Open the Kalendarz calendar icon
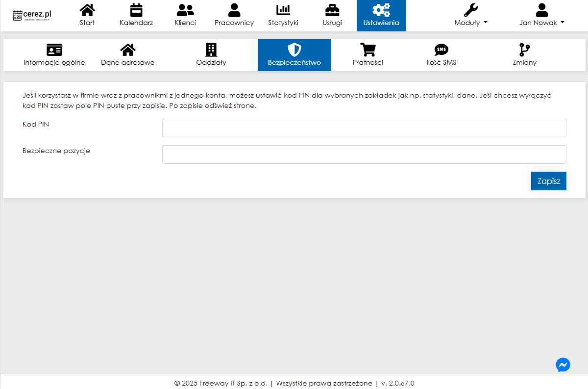The height and width of the screenshot is (389, 588). click(136, 10)
